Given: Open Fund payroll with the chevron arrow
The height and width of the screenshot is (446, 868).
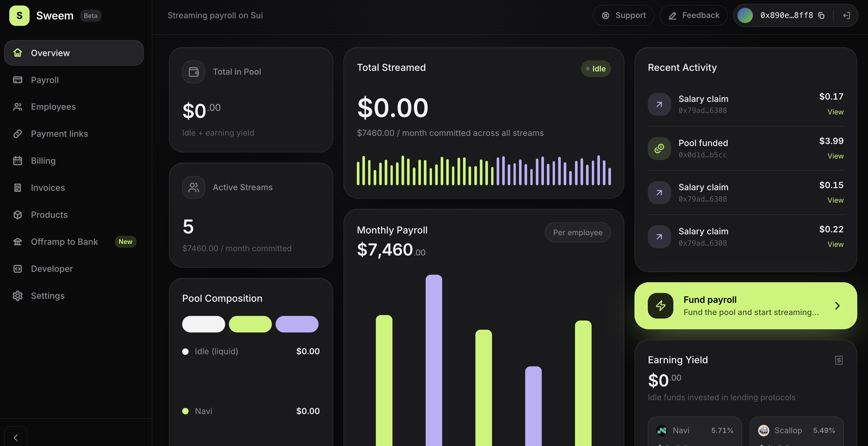Looking at the screenshot, I should pyautogui.click(x=837, y=306).
